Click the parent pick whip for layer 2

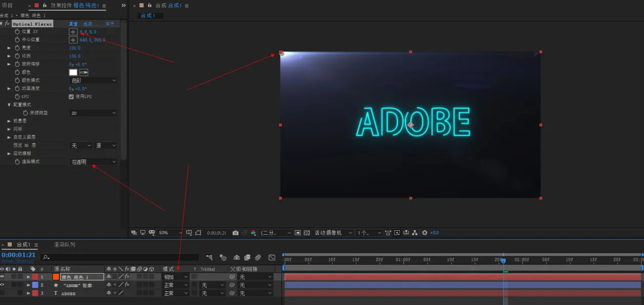click(232, 285)
